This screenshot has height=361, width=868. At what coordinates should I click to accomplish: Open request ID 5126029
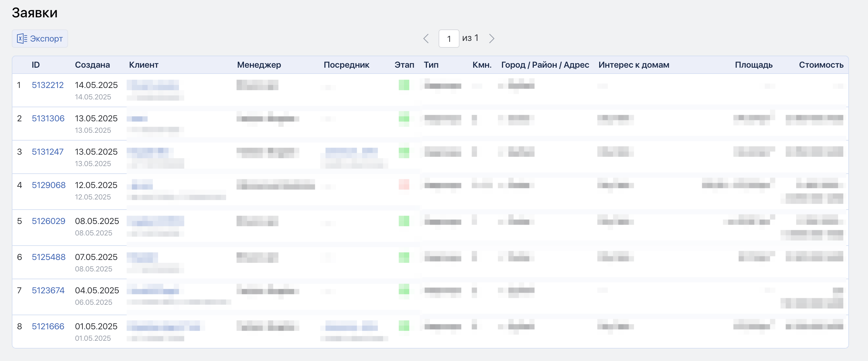pyautogui.click(x=48, y=221)
